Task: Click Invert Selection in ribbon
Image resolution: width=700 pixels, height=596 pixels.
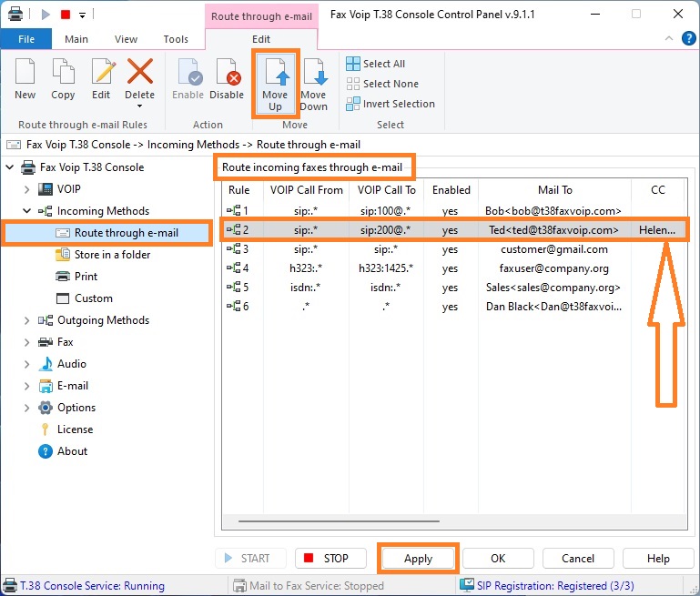Action: click(x=391, y=104)
